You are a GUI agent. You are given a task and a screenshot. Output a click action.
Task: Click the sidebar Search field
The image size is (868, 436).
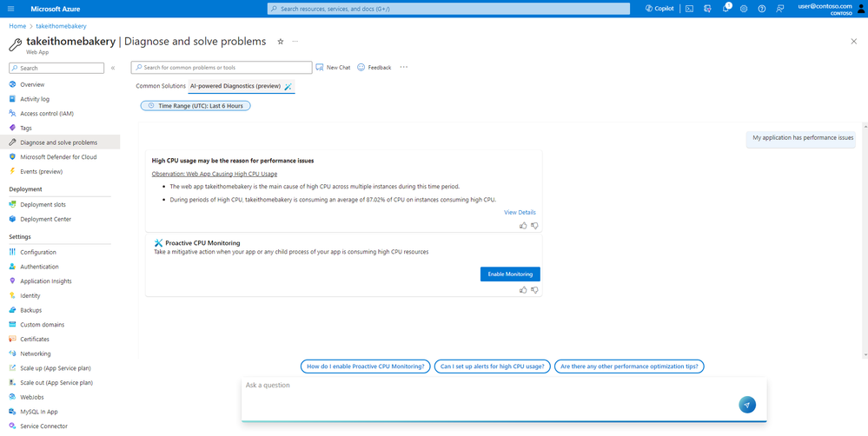click(56, 68)
